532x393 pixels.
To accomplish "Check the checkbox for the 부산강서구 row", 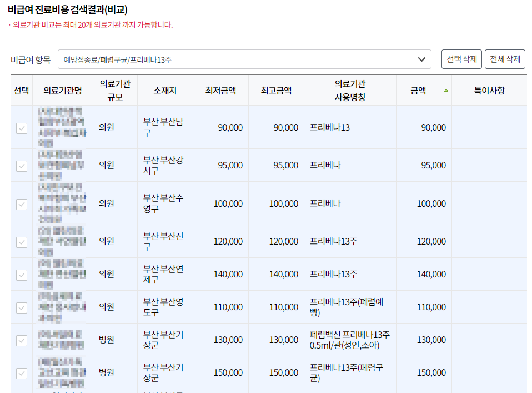I will click(21, 165).
